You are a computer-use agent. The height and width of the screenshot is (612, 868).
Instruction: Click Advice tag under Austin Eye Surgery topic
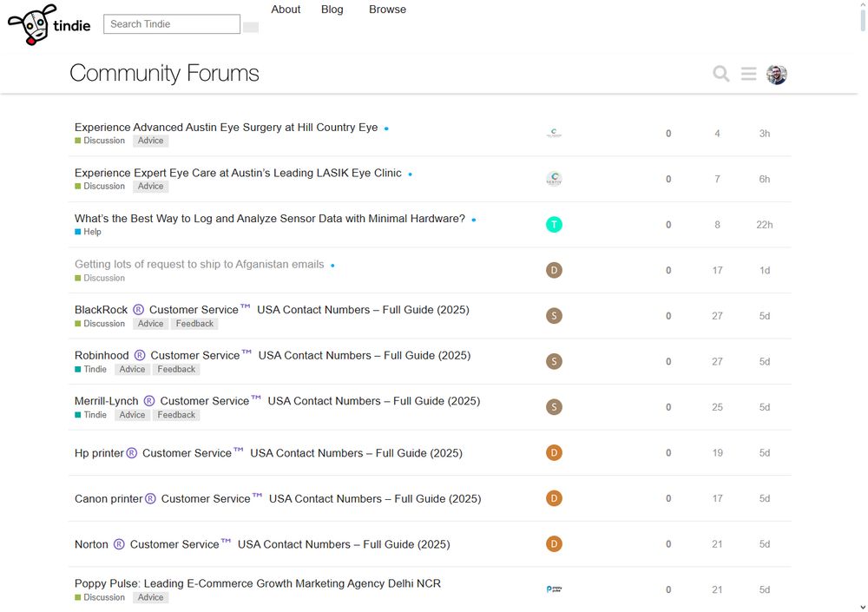coord(150,141)
